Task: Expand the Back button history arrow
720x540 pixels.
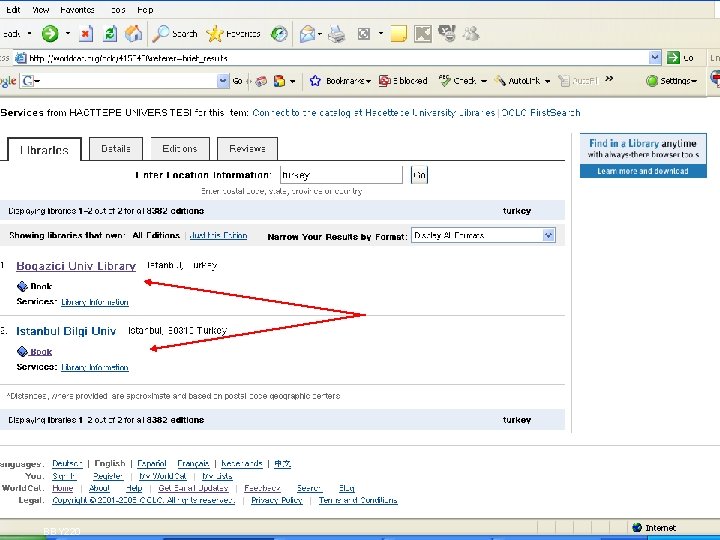Action: click(29, 34)
